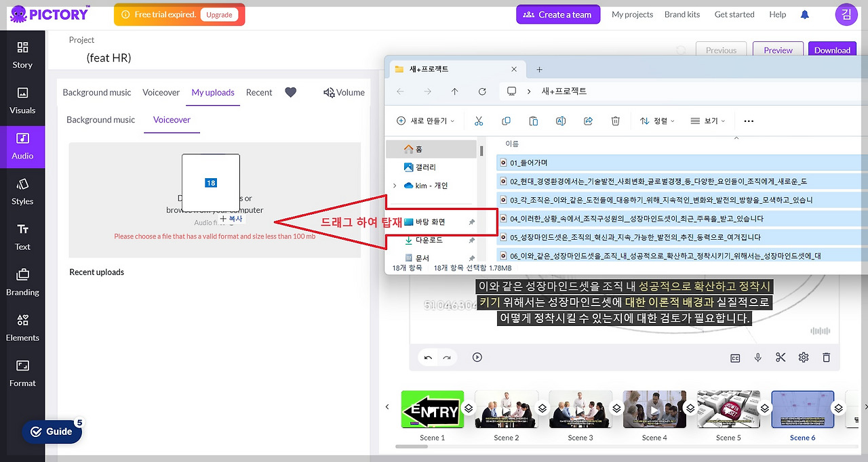This screenshot has height=462, width=868.
Task: Click the Copy icon in File Explorer
Action: (506, 121)
